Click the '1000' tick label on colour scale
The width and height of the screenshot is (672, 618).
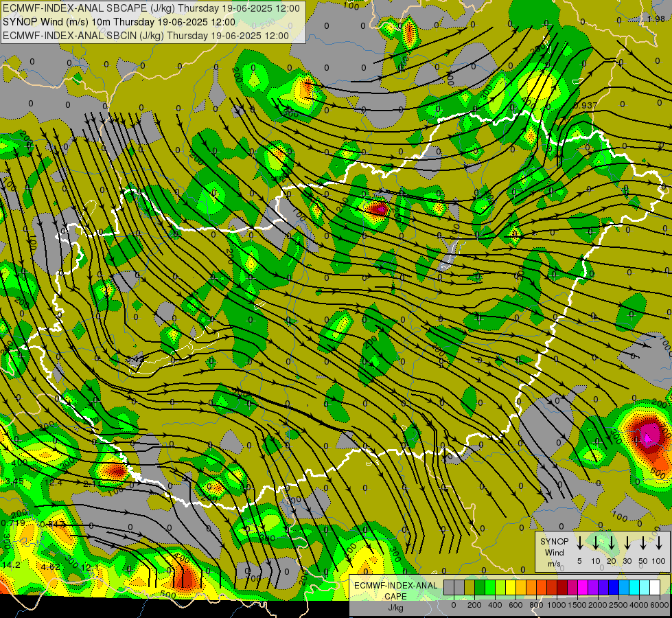(x=557, y=605)
